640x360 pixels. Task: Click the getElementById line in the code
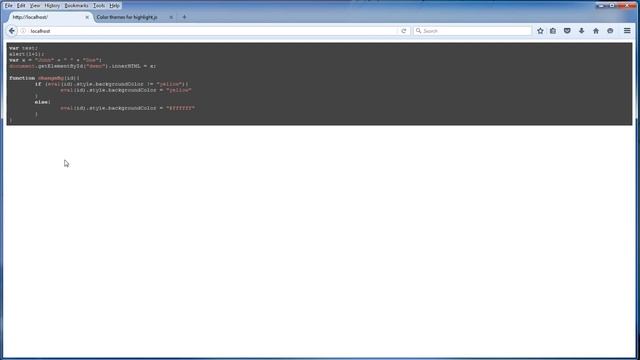82,66
